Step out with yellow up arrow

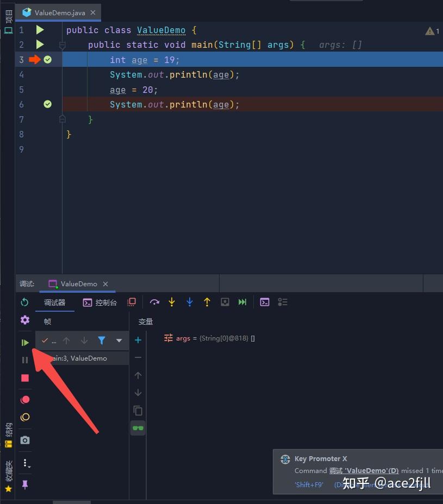point(207,302)
